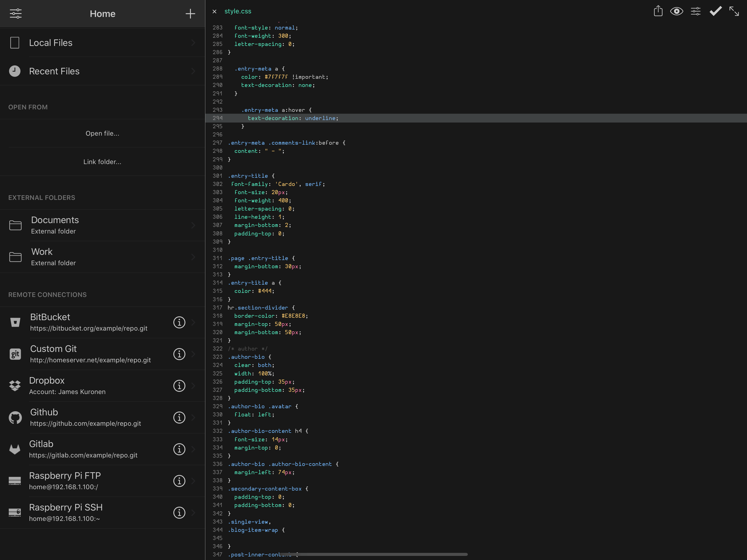Open the share/export icon
The width and height of the screenshot is (747, 560).
pyautogui.click(x=658, y=11)
